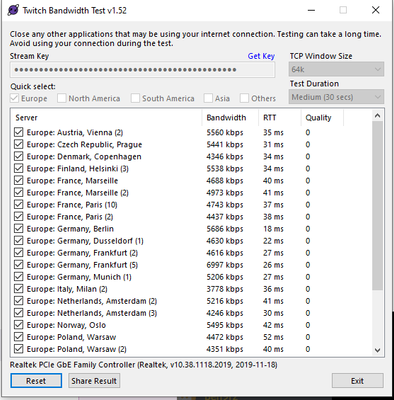Screen dimensions: 394x400
Task: Uncheck the Italy, Milan (2) server
Action: click(19, 289)
